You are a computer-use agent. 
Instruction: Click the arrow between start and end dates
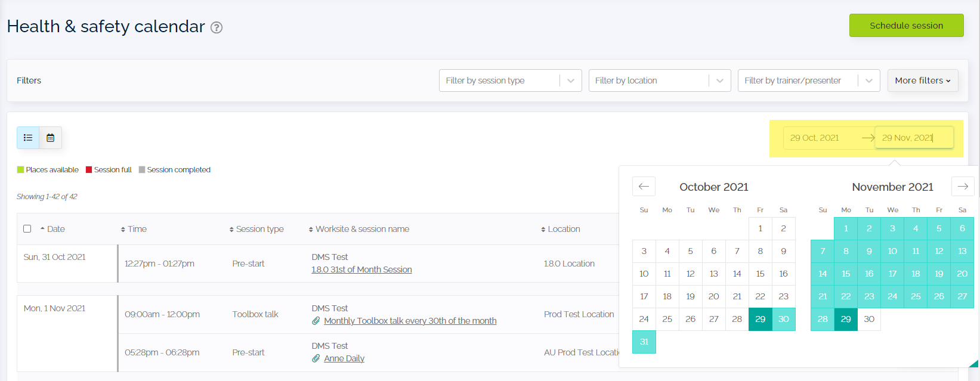868,138
